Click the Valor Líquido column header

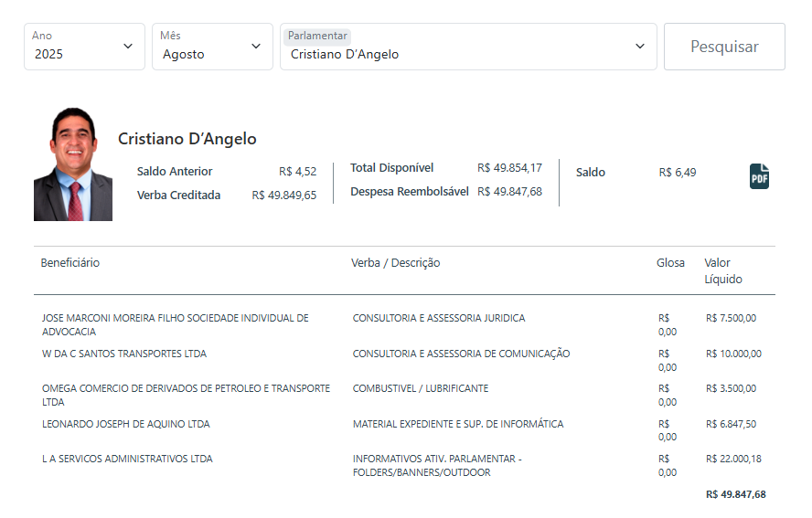pos(722,271)
